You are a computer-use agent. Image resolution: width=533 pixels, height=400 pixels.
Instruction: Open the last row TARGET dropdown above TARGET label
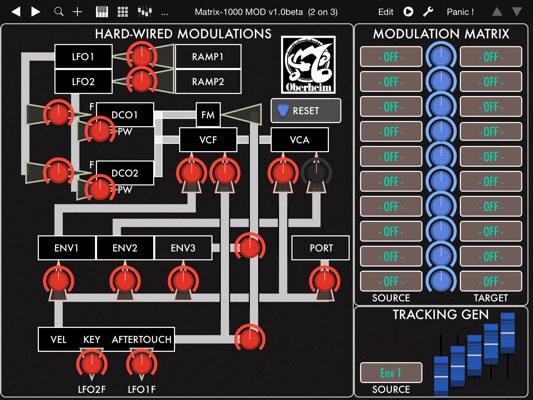click(491, 281)
